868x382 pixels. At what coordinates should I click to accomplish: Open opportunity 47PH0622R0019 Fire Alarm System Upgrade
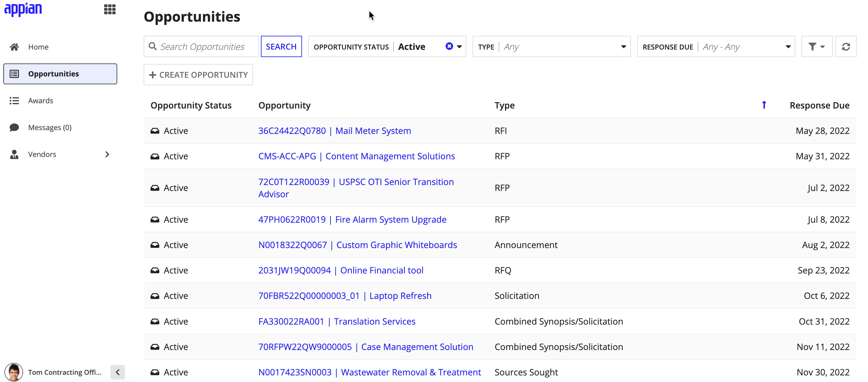(x=352, y=219)
